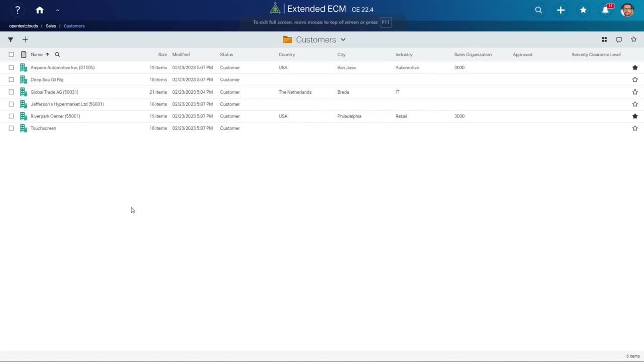The height and width of the screenshot is (362, 644).
Task: Open the help question mark icon
Action: pos(17,10)
